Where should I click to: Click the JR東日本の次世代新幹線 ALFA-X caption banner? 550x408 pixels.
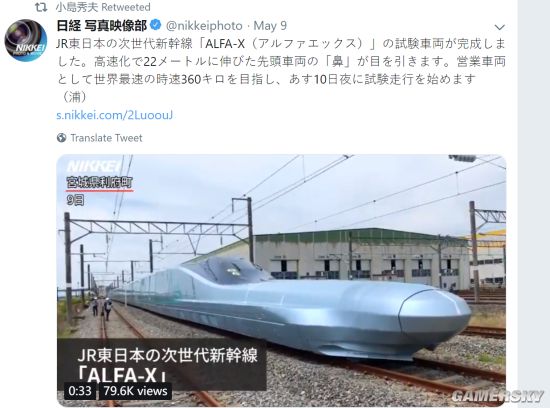[x=162, y=364]
